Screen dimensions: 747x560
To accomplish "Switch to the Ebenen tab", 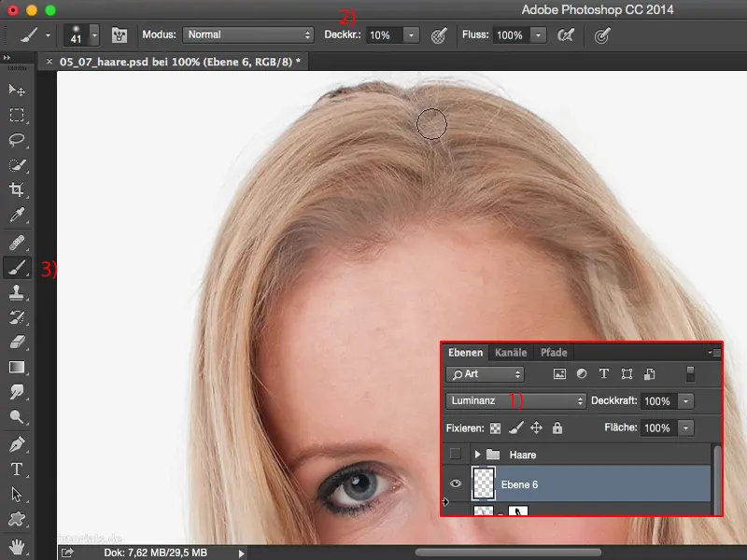I will click(x=465, y=353).
